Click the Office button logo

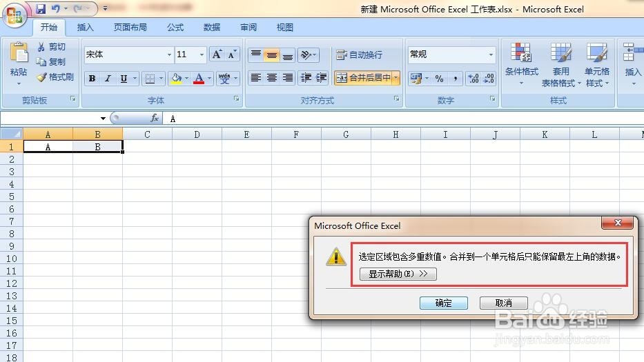pos(14,16)
